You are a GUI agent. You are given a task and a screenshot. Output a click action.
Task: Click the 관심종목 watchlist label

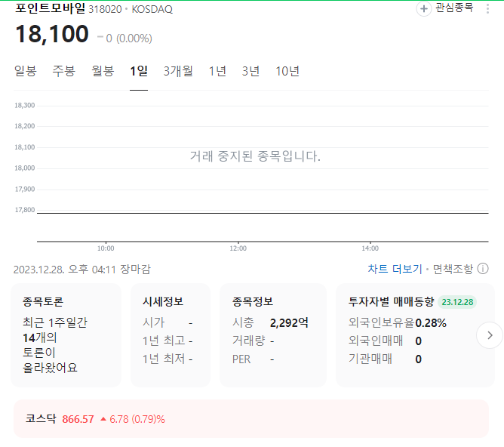click(x=454, y=8)
